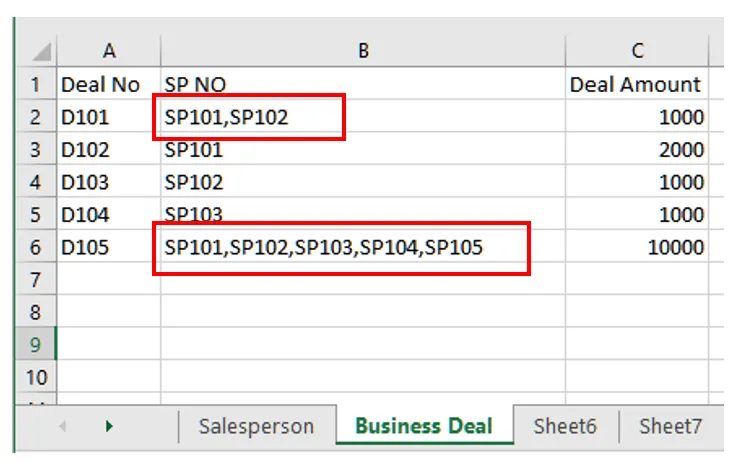736x462 pixels.
Task: Click the next sheet navigation arrow
Action: pos(109,426)
